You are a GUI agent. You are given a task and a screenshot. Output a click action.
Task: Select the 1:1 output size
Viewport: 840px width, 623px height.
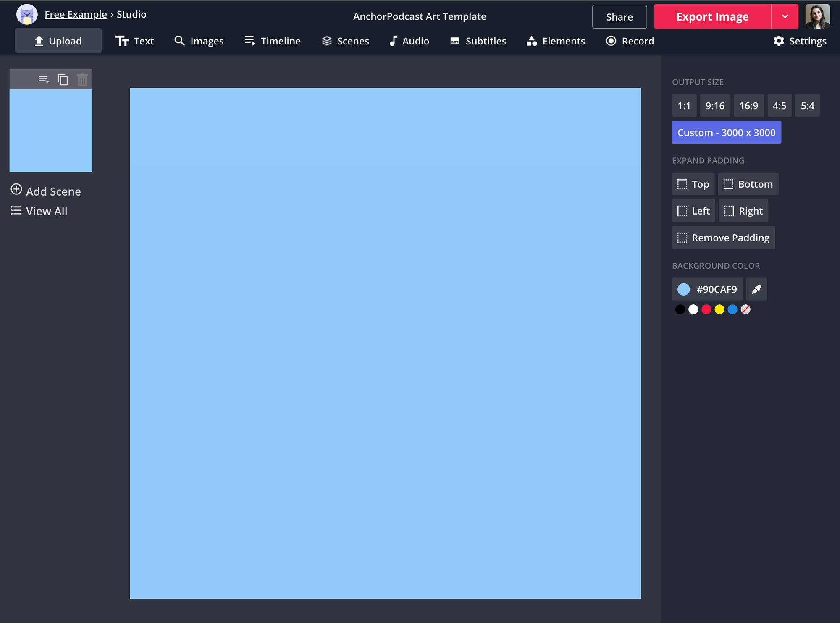(684, 106)
